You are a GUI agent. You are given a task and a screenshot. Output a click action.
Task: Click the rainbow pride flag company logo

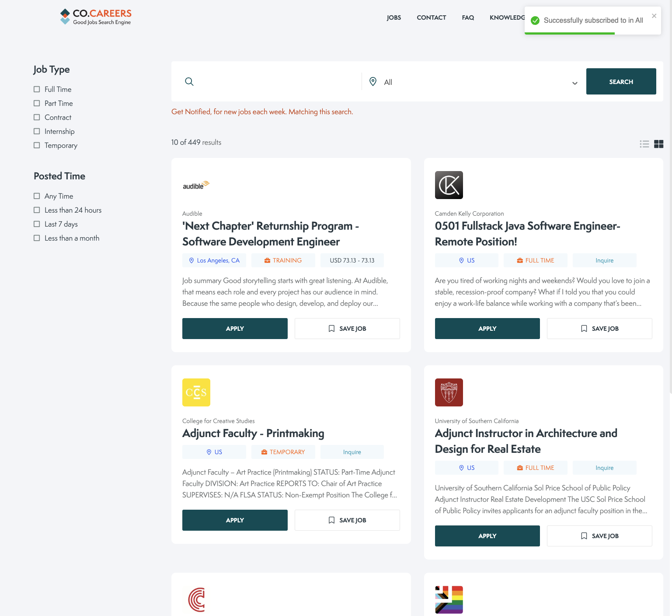coord(449,600)
